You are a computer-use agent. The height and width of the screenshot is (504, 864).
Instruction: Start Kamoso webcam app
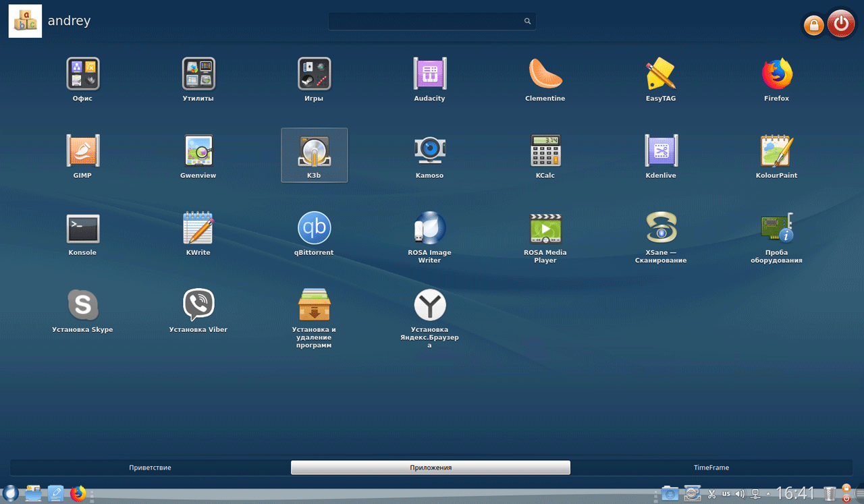coord(429,151)
